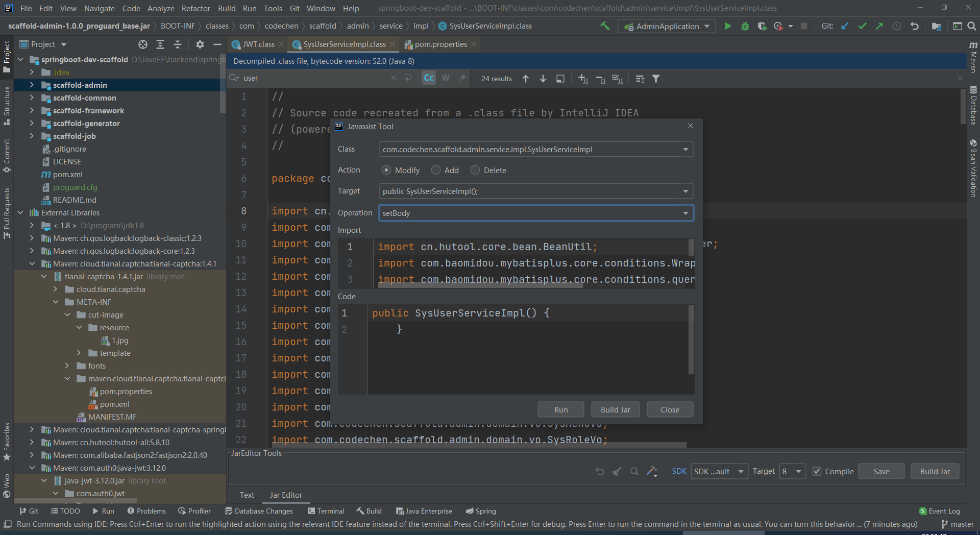980x535 pixels.
Task: Toggle the Compile checkbox
Action: point(817,471)
